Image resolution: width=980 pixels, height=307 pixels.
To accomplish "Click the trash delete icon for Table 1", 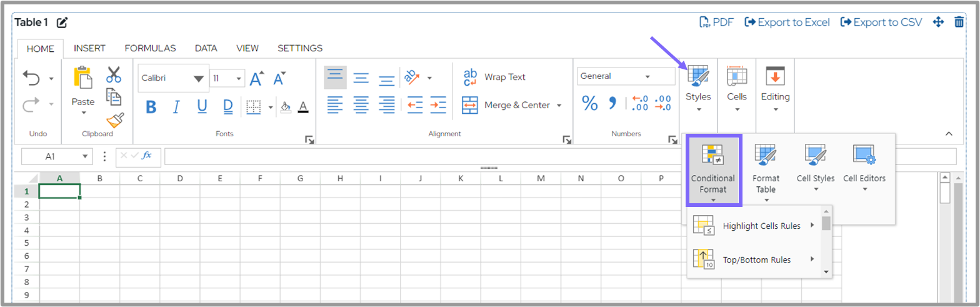I will (x=959, y=23).
